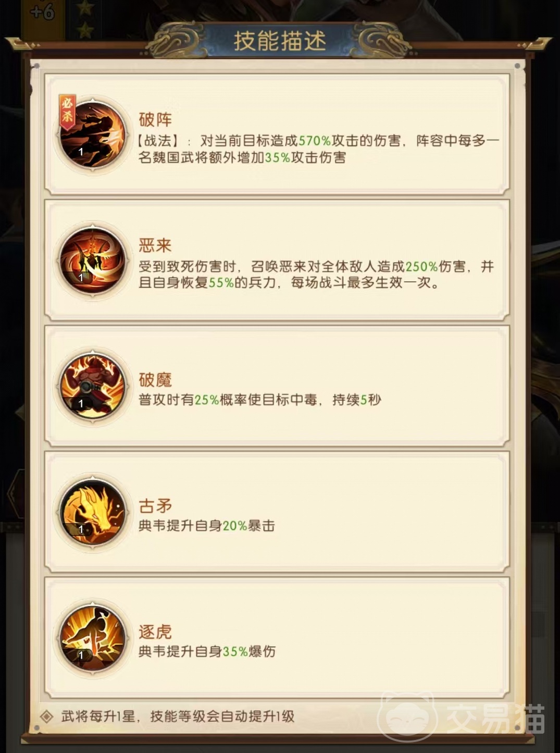Screen dimensions: 560x753
Task: Click the 570% damage value in 破阵
Action: [x=315, y=141]
